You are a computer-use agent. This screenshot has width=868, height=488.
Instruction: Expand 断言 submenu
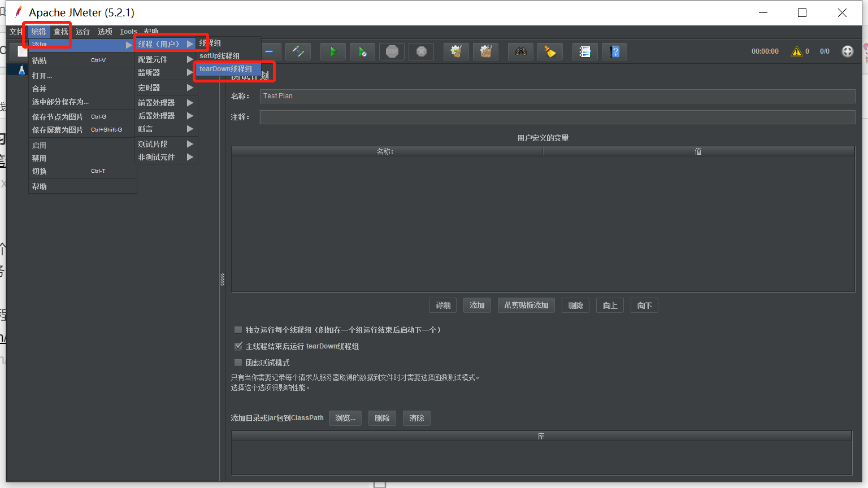tap(166, 129)
